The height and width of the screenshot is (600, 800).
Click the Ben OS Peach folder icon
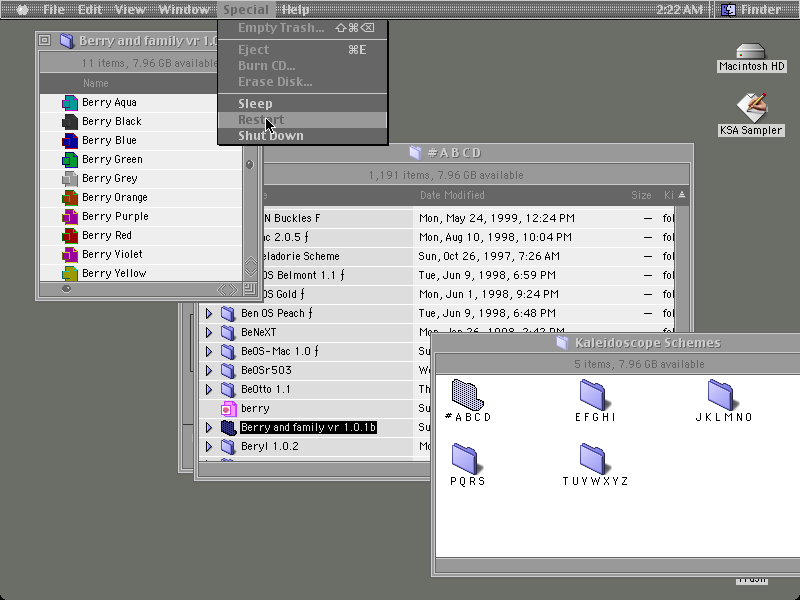(228, 313)
